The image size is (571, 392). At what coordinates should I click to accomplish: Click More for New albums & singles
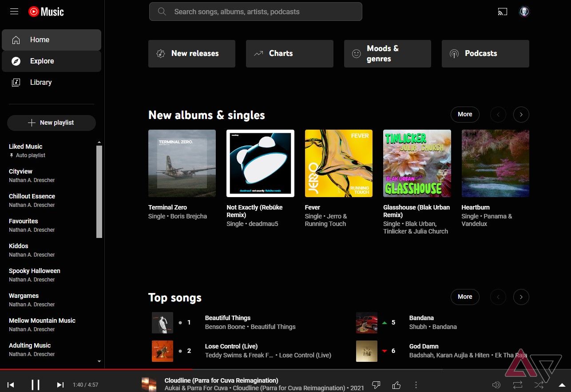[x=465, y=115]
